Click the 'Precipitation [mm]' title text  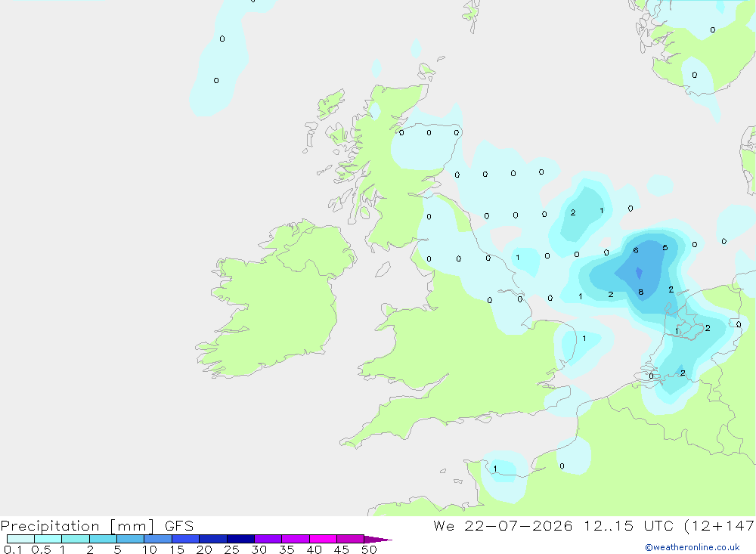click(x=78, y=526)
